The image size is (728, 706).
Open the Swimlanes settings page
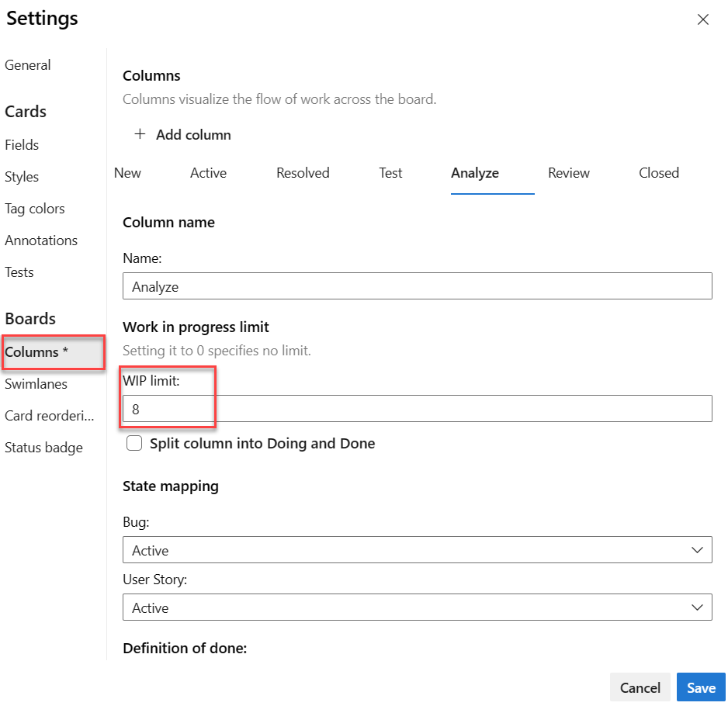click(x=36, y=384)
